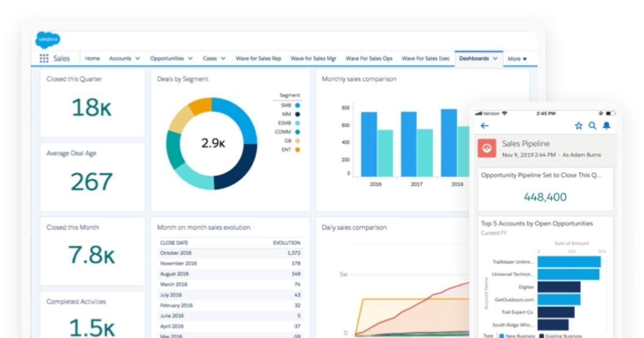
Task: Open notifications bell on the phone
Action: 606,126
